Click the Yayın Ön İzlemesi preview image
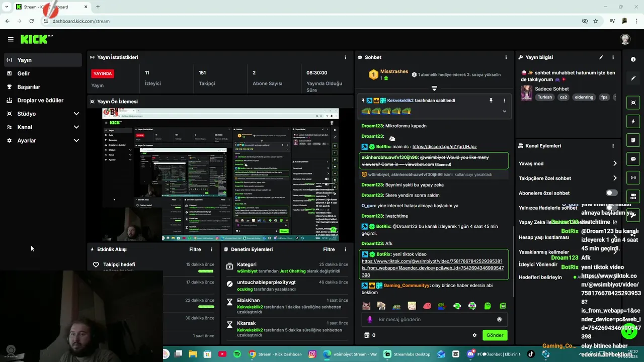 pos(220,174)
